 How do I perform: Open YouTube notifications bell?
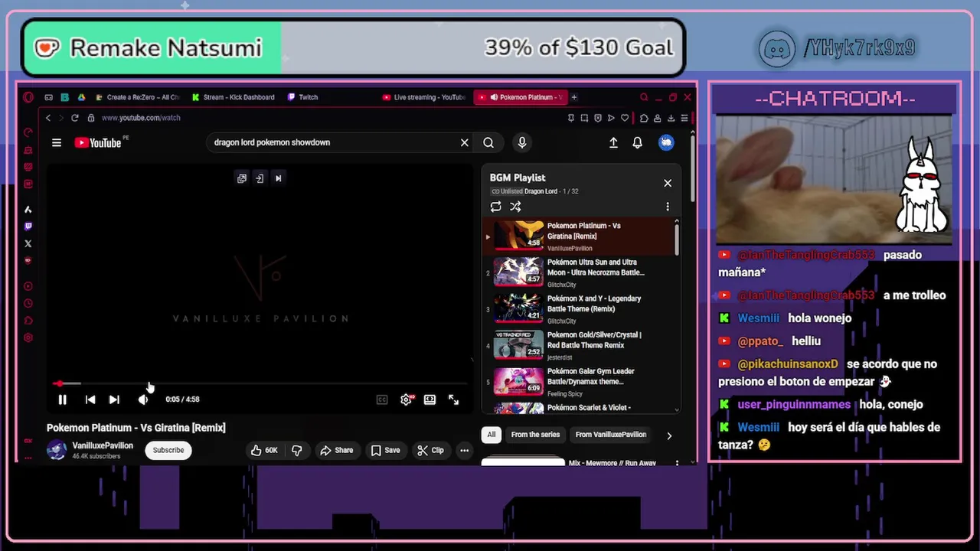(x=637, y=142)
